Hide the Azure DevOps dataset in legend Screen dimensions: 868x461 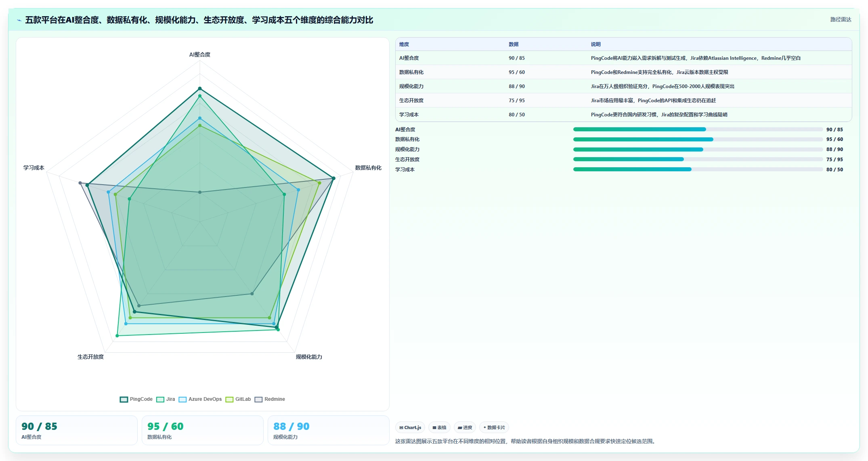coord(200,399)
